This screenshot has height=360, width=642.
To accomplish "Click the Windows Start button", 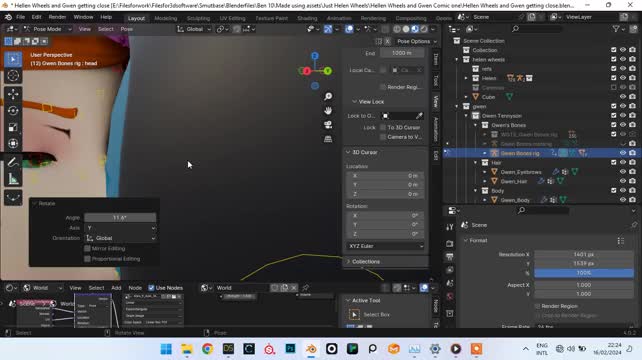I will pos(166,349).
